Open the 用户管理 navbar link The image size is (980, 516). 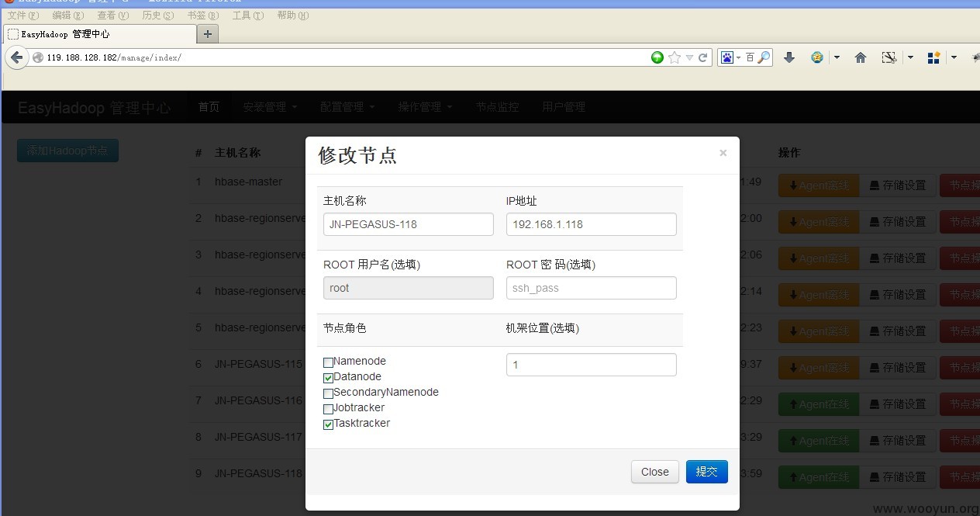tap(564, 107)
